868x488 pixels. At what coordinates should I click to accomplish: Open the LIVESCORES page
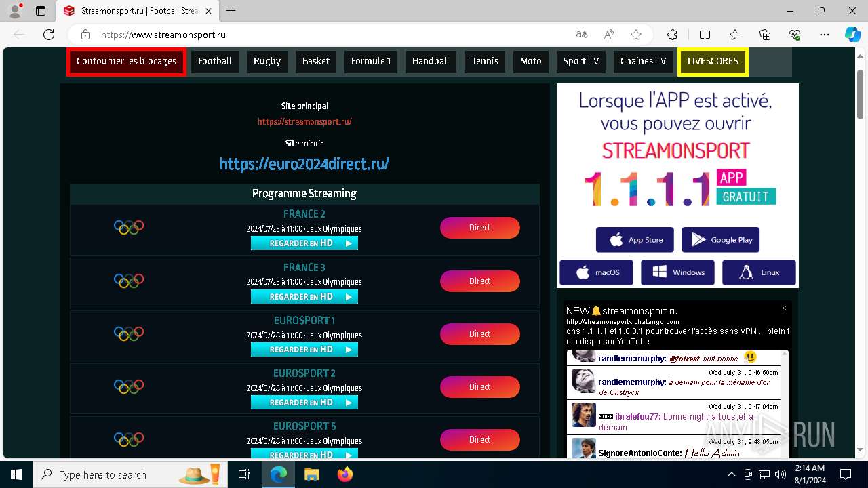713,61
